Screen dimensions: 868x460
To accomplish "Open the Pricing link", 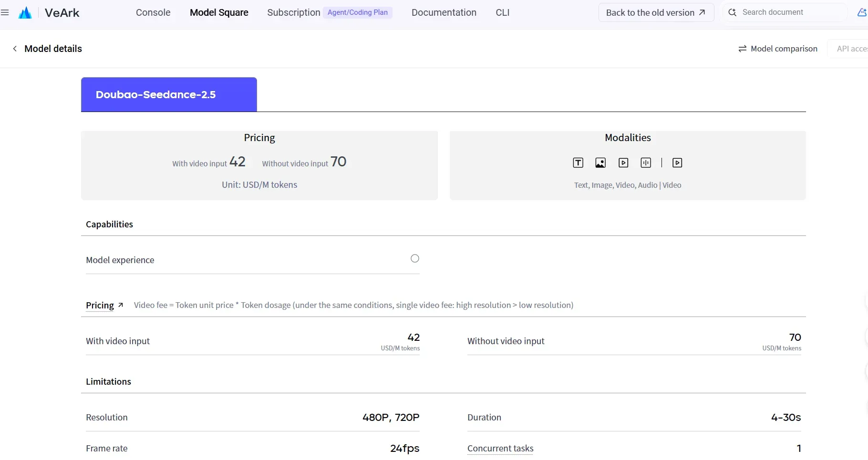I will pyautogui.click(x=100, y=305).
